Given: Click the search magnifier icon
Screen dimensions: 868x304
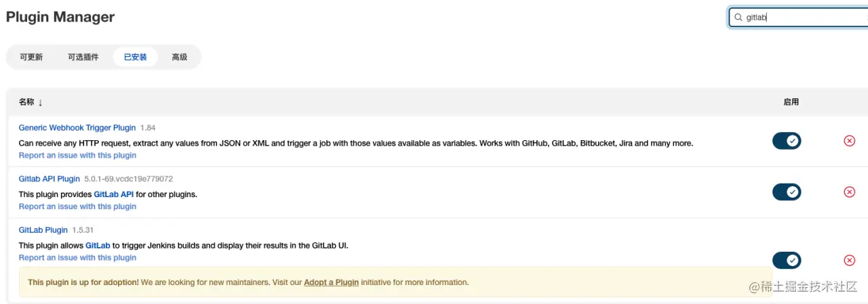Looking at the screenshot, I should (x=738, y=18).
